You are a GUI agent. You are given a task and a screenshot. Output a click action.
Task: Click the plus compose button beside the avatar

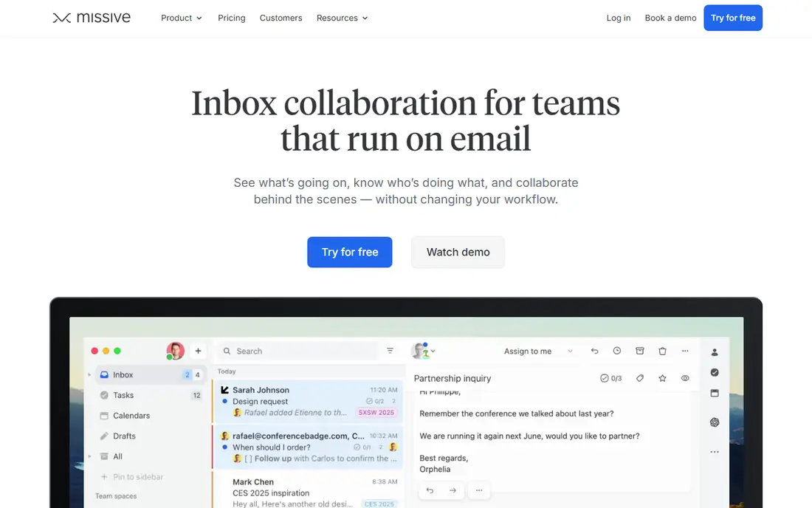198,351
